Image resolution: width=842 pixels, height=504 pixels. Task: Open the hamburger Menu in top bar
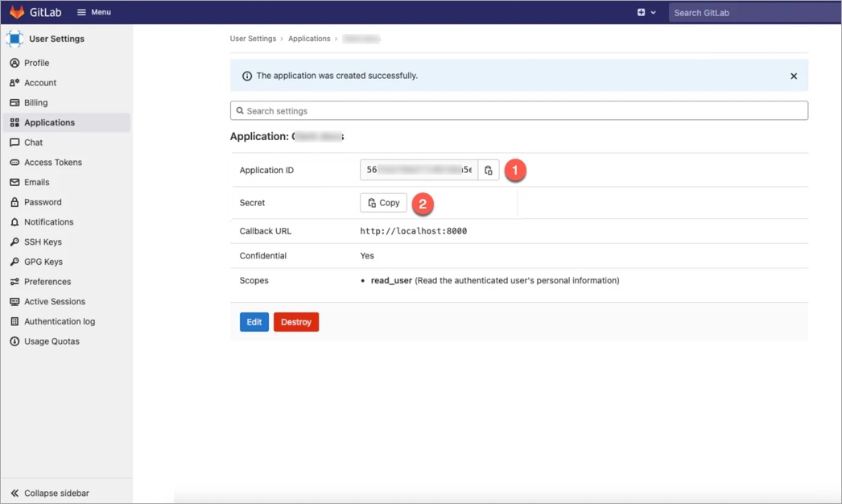[x=93, y=12]
